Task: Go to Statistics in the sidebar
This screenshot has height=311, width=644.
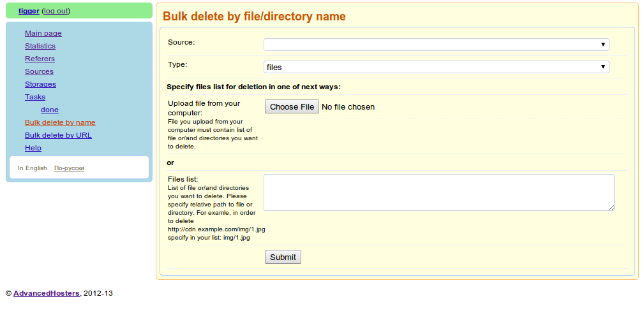Action: pos(40,46)
